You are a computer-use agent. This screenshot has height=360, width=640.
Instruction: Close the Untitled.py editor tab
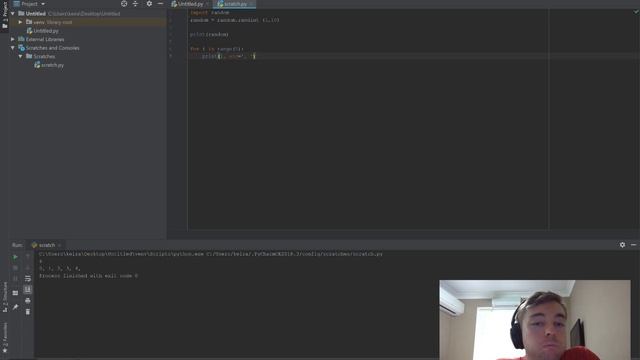tap(208, 4)
